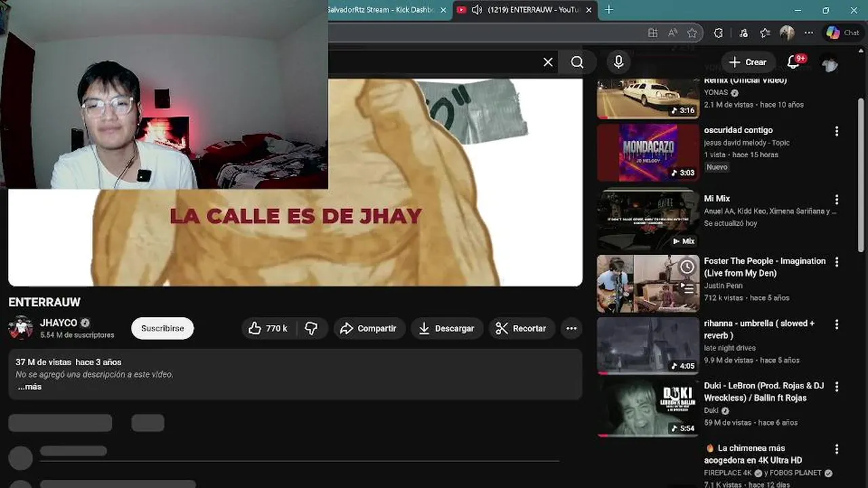Open the music note toolbar icon
868x488 pixels.
[x=744, y=33]
